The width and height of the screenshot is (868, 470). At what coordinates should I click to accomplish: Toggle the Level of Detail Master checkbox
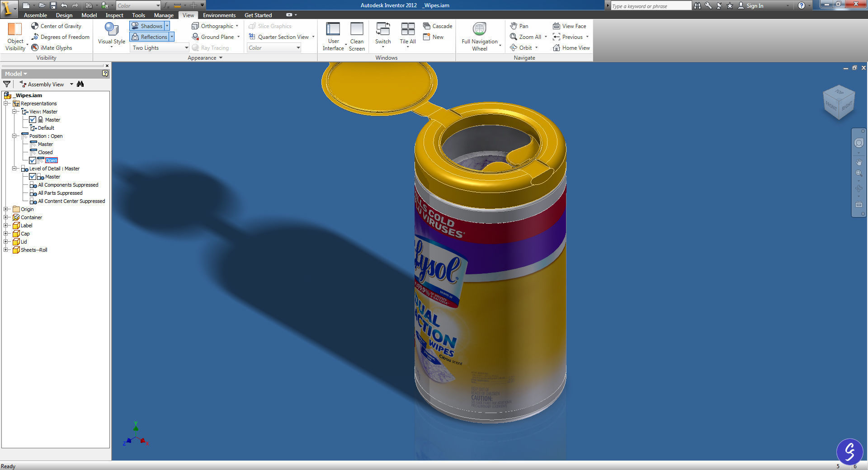[33, 177]
